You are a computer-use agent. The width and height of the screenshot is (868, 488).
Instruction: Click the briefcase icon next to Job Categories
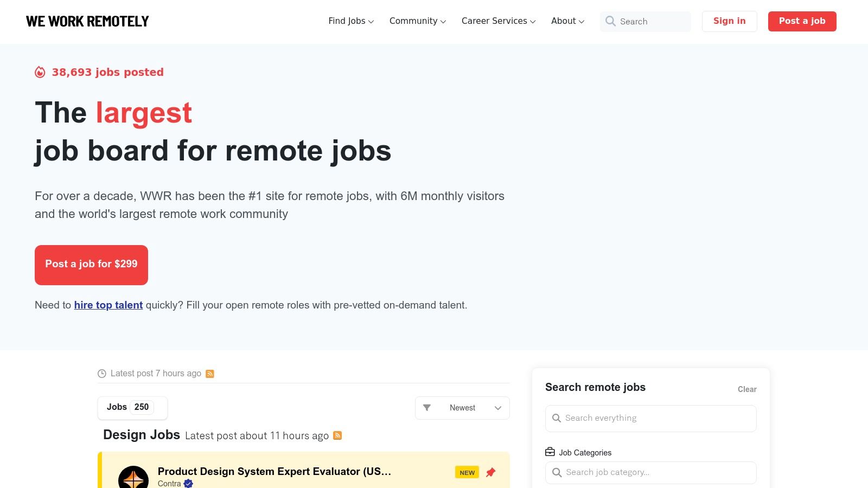551,452
